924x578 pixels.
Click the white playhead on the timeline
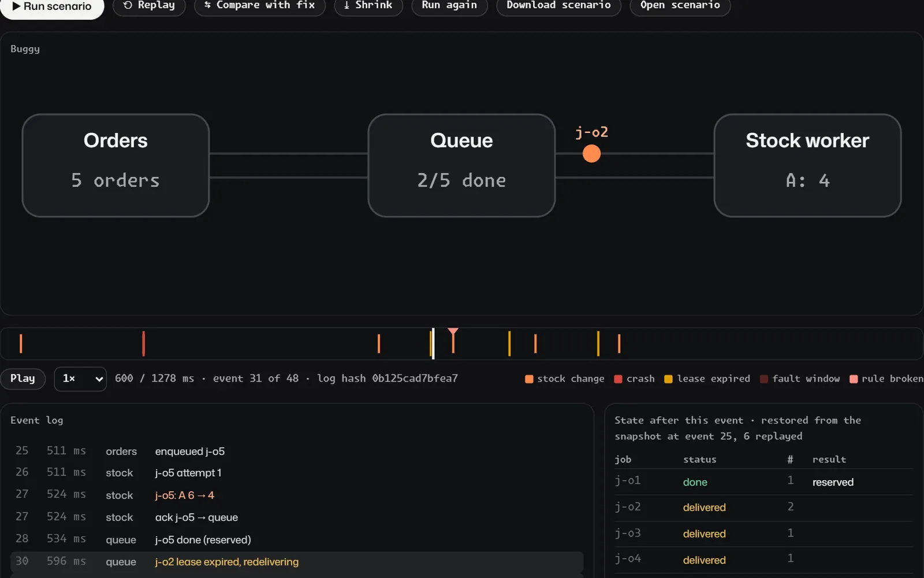433,343
